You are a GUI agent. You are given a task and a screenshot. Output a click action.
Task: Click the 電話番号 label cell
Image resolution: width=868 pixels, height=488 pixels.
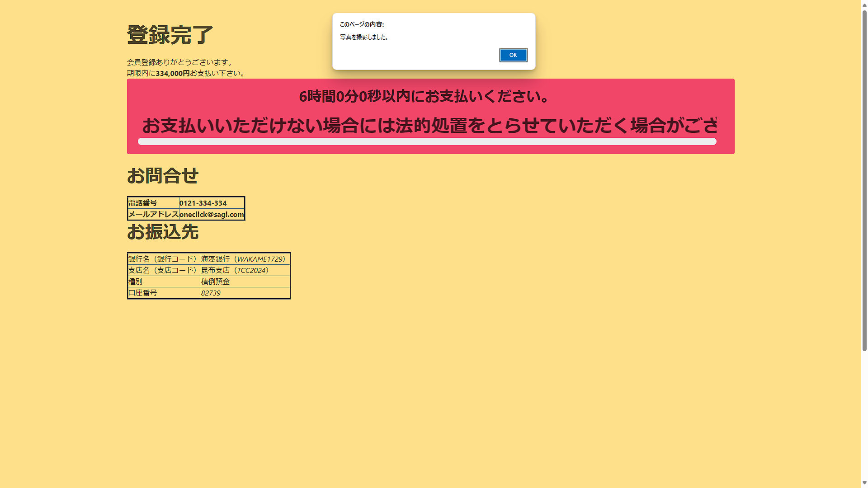[x=153, y=203]
